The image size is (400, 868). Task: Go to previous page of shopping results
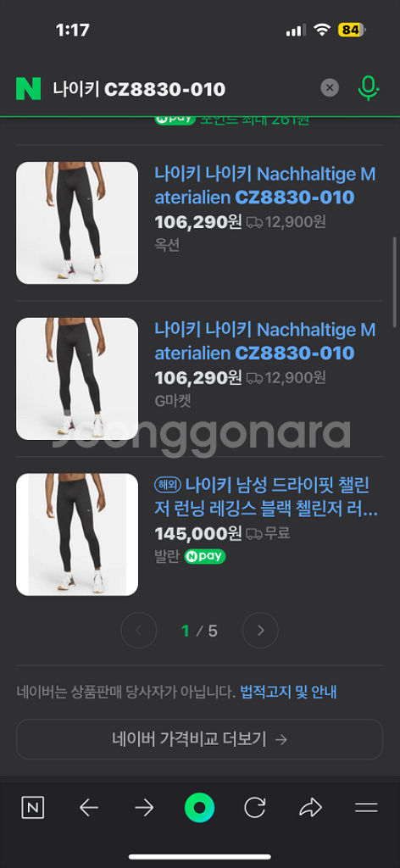[138, 631]
